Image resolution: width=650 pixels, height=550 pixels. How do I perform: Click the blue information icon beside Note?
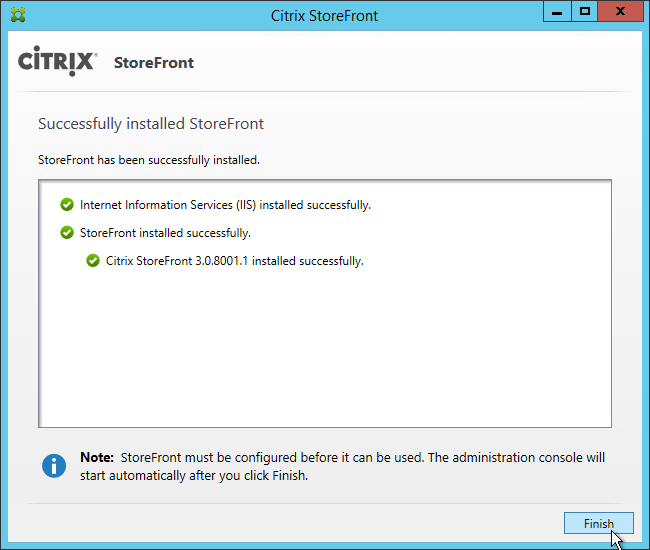pos(54,466)
